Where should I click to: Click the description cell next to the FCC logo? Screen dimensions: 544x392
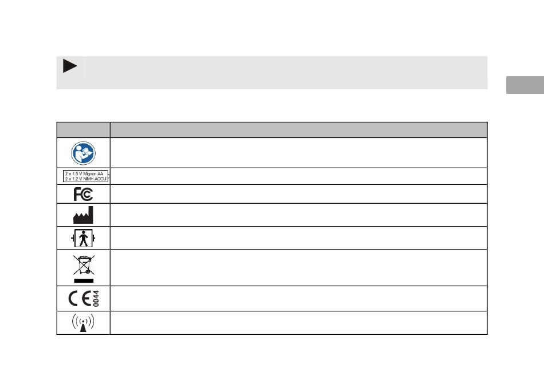pos(299,194)
